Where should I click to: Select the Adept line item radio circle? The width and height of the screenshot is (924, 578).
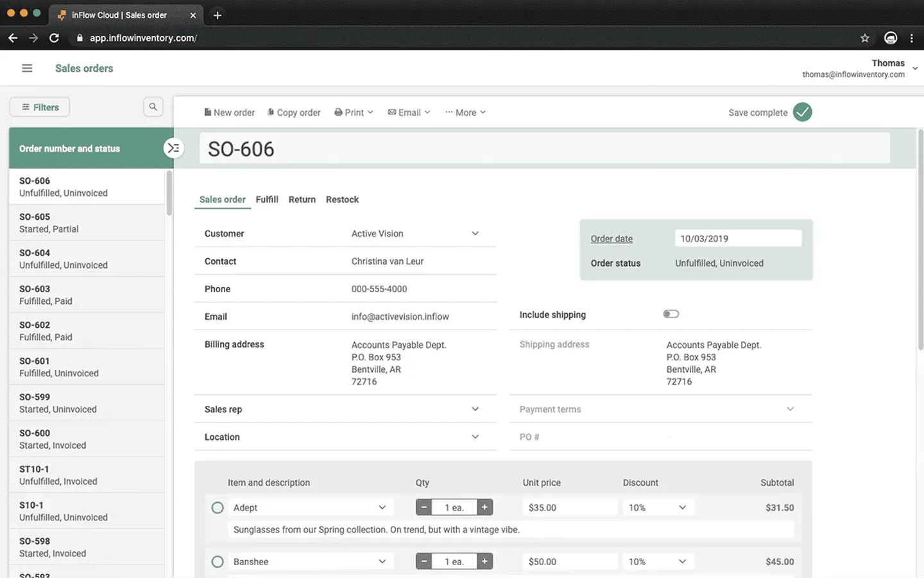point(218,507)
